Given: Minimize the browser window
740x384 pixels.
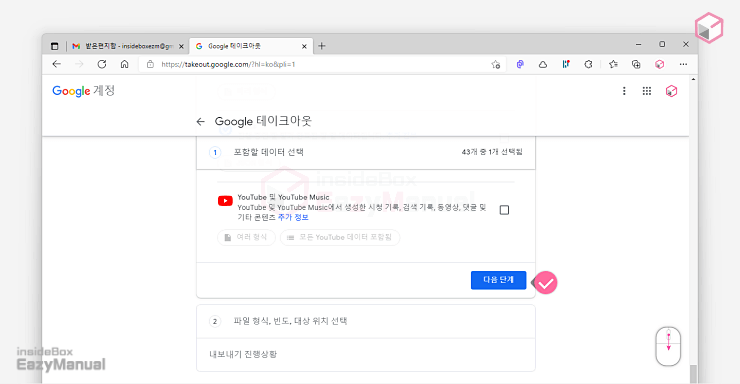Looking at the screenshot, I should pyautogui.click(x=639, y=44).
